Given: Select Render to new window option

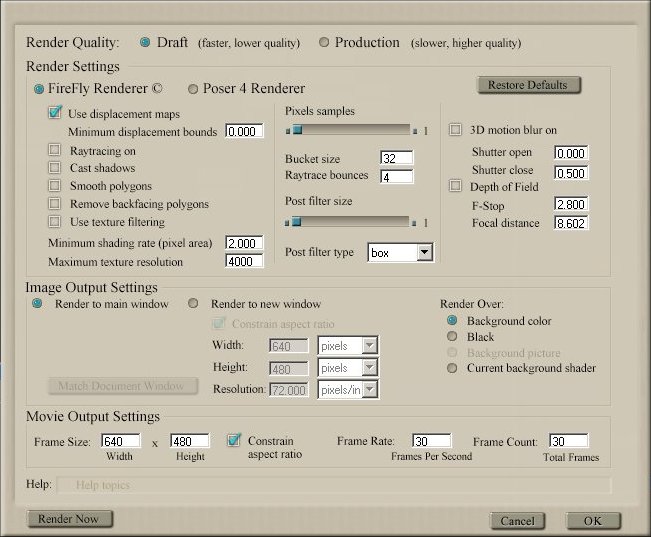Looking at the screenshot, I should [194, 304].
